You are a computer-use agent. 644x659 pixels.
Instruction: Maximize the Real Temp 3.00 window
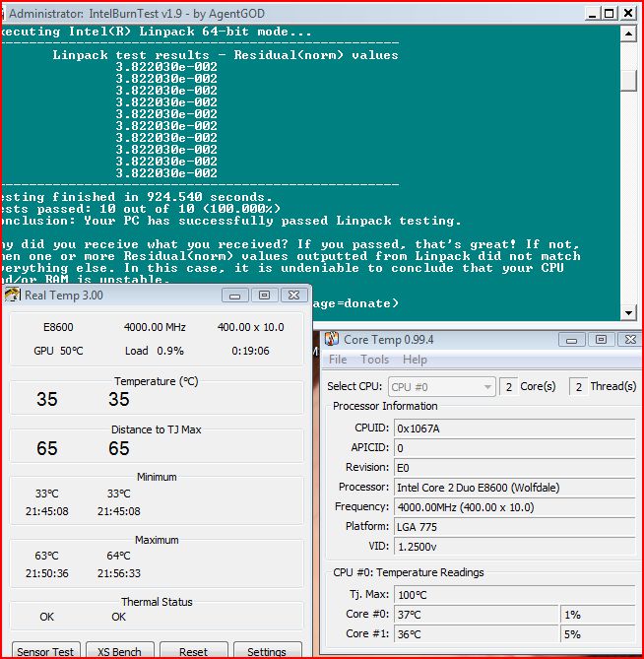264,296
